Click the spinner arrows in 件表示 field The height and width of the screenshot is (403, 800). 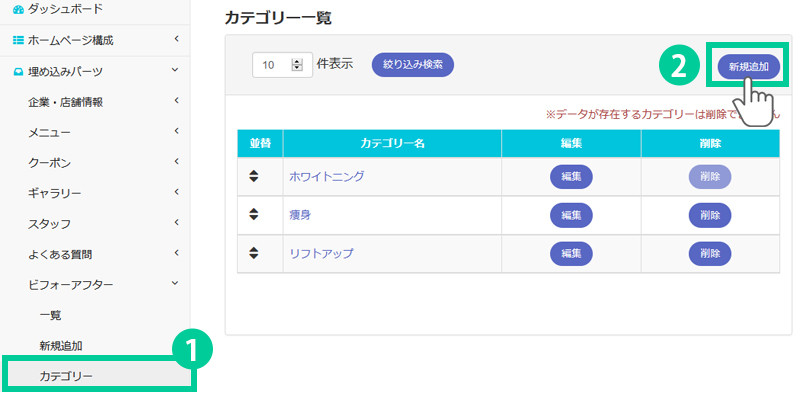point(296,65)
